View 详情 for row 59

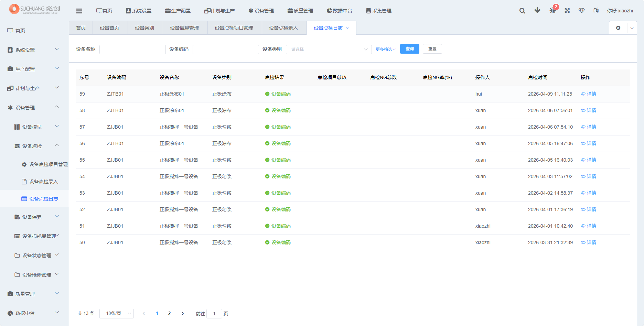point(589,94)
